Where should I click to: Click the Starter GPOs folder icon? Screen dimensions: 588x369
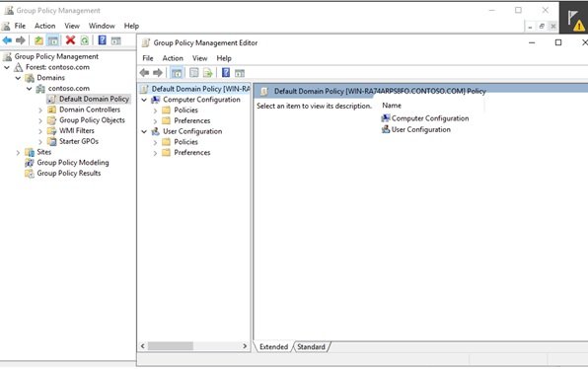coord(51,141)
